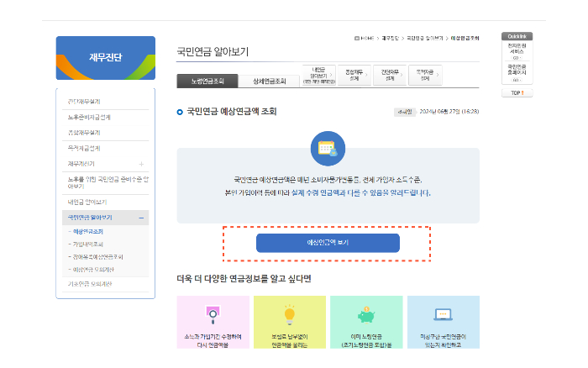Viewport: 588px width, 368px height.
Task: Open the 예상연금조회 submenu item
Action: point(87,232)
